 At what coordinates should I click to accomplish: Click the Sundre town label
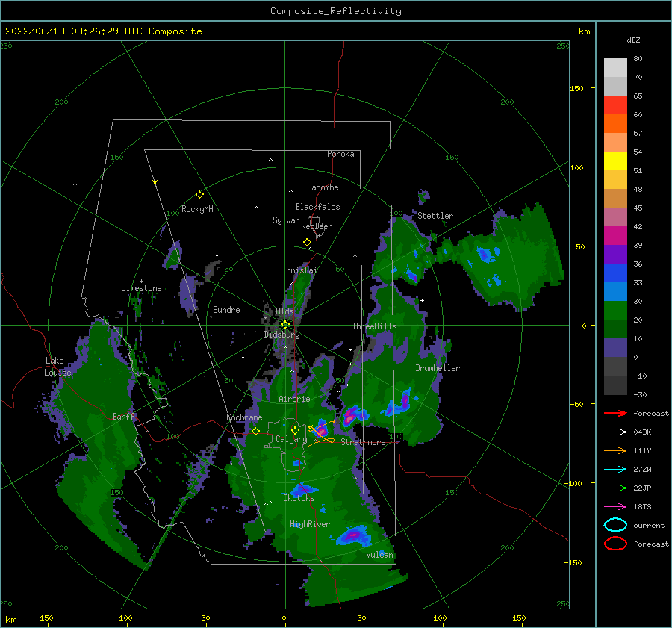pos(226,310)
